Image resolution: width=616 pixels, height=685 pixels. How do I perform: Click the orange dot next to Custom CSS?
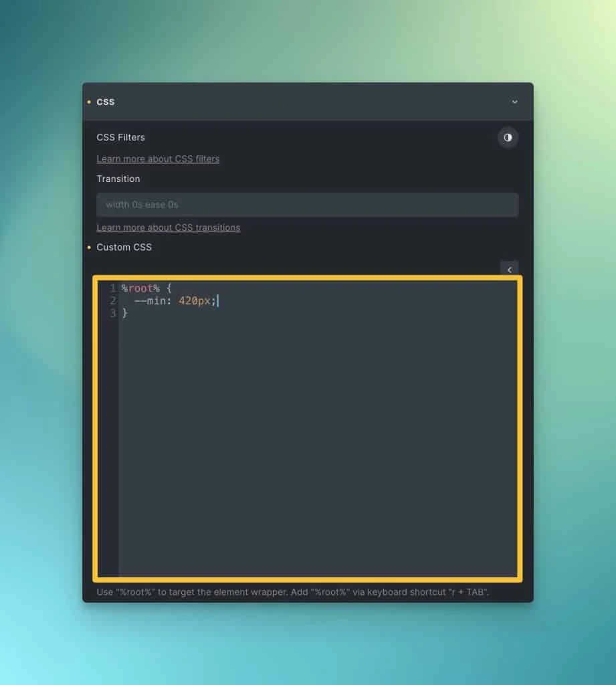[x=89, y=247]
